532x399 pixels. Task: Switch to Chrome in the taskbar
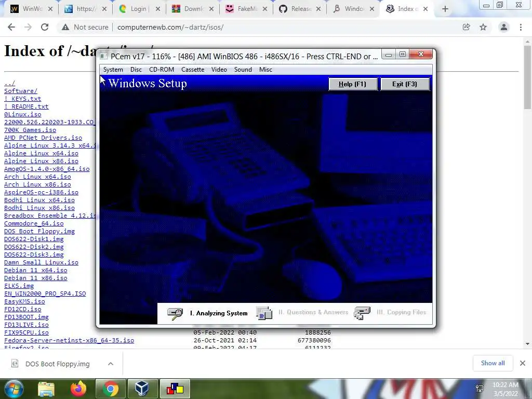coord(110,389)
